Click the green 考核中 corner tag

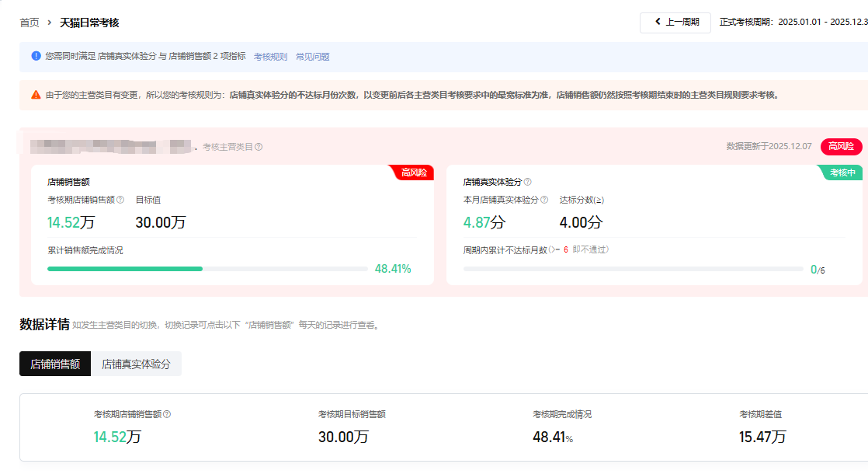(842, 173)
